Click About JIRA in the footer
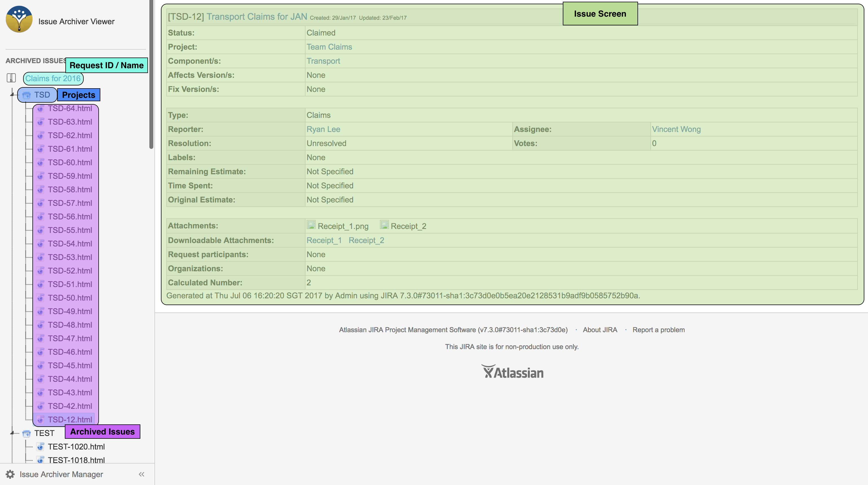868x485 pixels. click(600, 330)
